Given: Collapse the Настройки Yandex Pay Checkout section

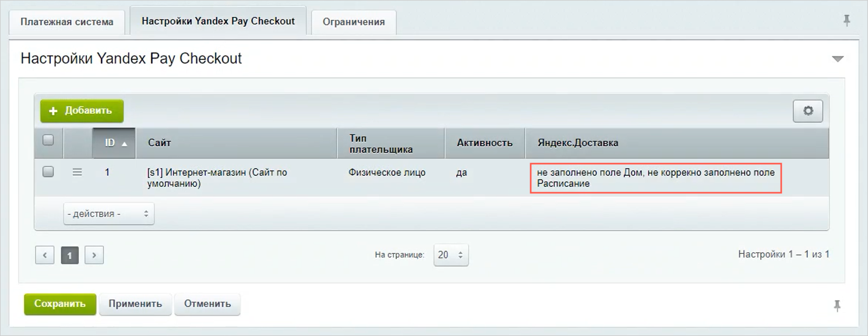Looking at the screenshot, I should [837, 59].
